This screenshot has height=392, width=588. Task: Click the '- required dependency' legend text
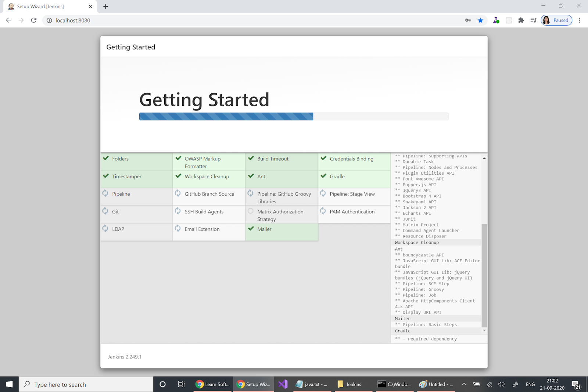coord(430,339)
